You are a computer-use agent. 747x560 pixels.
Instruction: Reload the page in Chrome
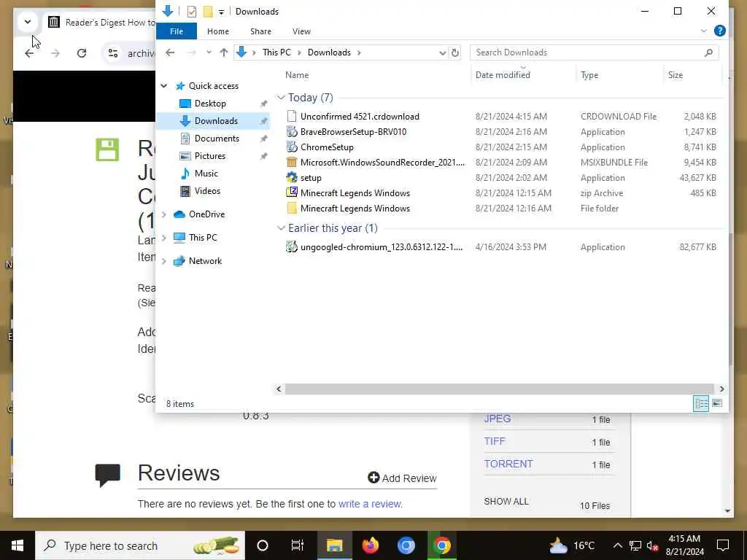82,52
